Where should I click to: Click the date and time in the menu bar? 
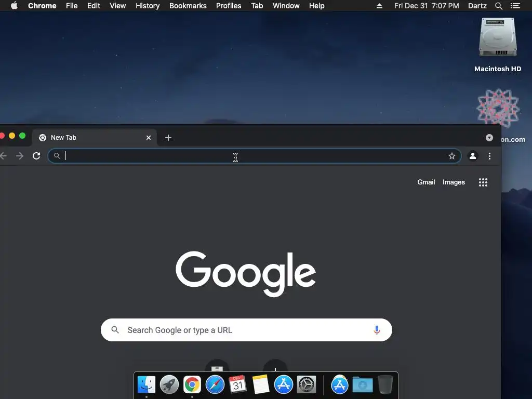[426, 6]
